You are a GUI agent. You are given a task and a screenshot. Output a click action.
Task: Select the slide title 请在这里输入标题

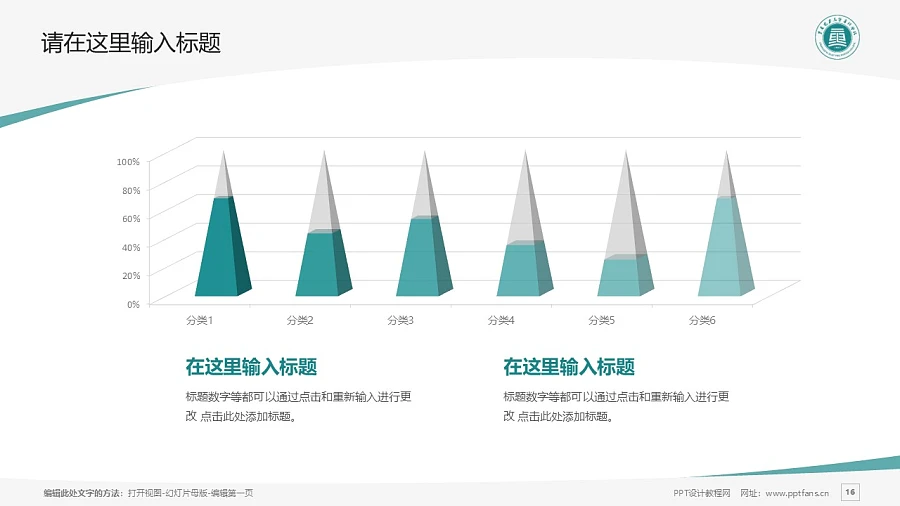coord(131,43)
